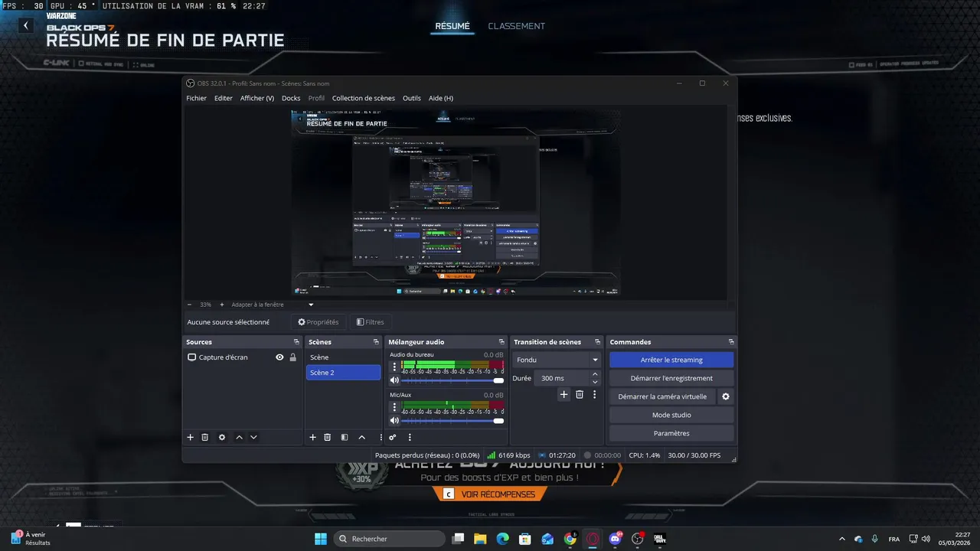The width and height of the screenshot is (980, 551).
Task: Zoom in preview with plus icon
Action: (222, 305)
